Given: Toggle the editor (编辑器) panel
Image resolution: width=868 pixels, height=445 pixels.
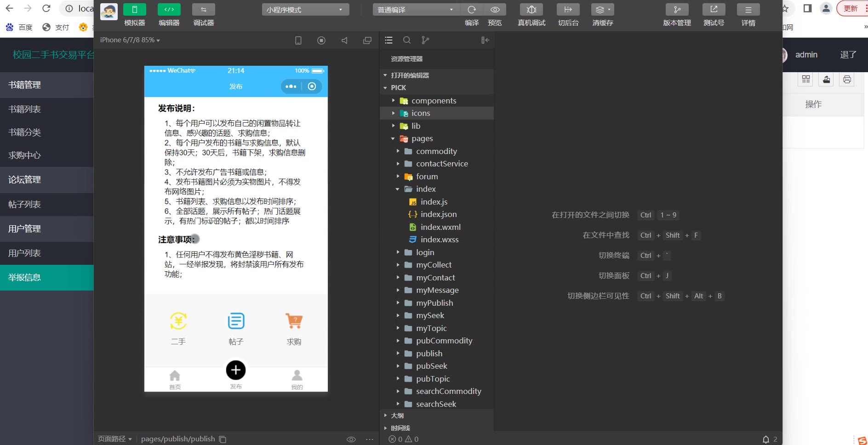Looking at the screenshot, I should pyautogui.click(x=169, y=10).
